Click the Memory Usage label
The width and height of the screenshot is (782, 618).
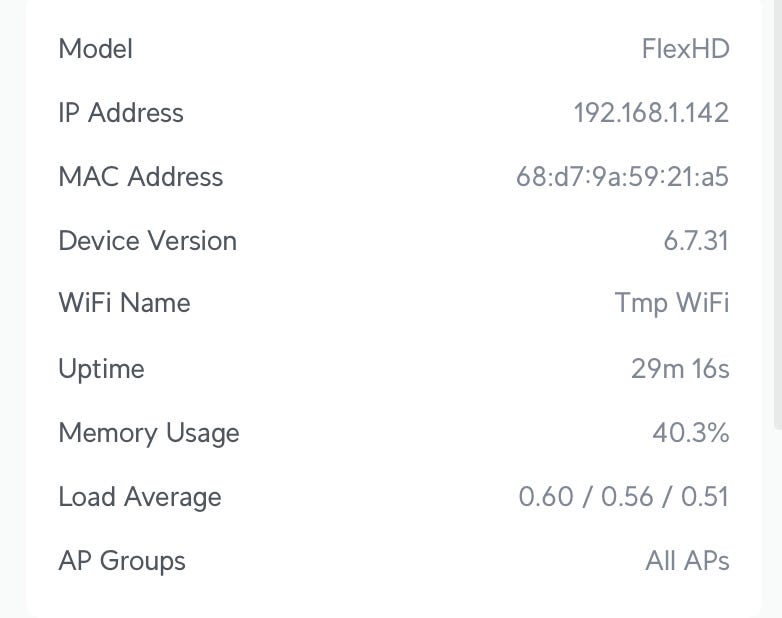point(149,433)
